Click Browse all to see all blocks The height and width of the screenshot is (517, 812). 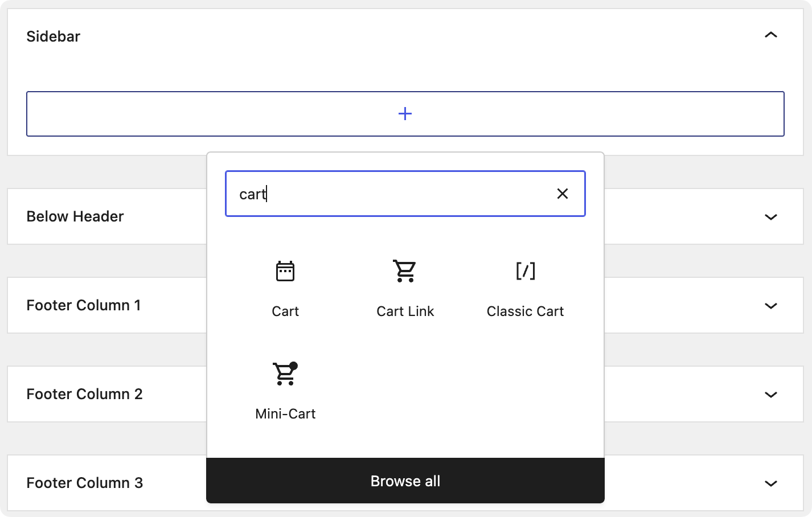click(x=405, y=481)
